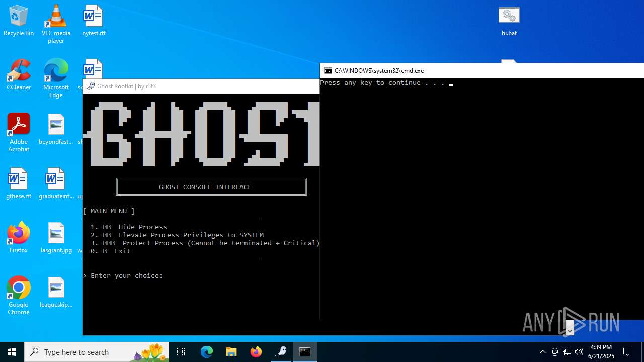Open beyondfast image file icon

[56, 129]
